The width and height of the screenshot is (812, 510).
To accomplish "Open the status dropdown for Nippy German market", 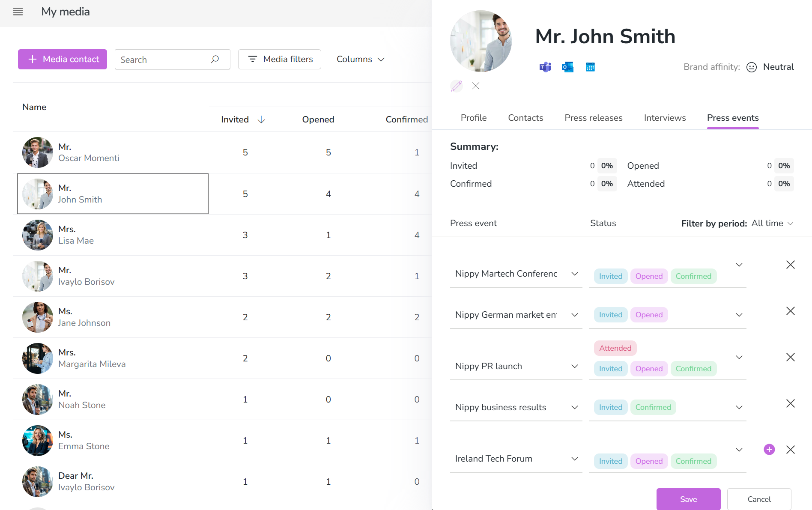I will (739, 315).
